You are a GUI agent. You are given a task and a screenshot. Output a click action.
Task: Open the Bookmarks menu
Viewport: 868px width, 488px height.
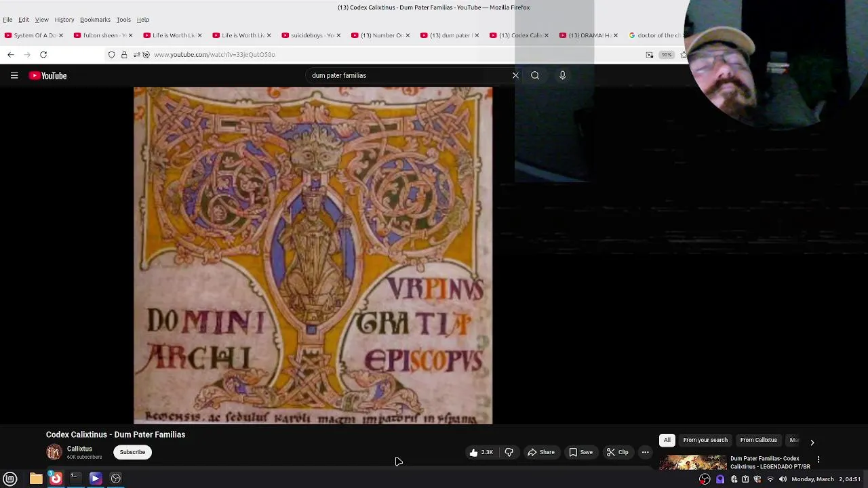tap(95, 20)
